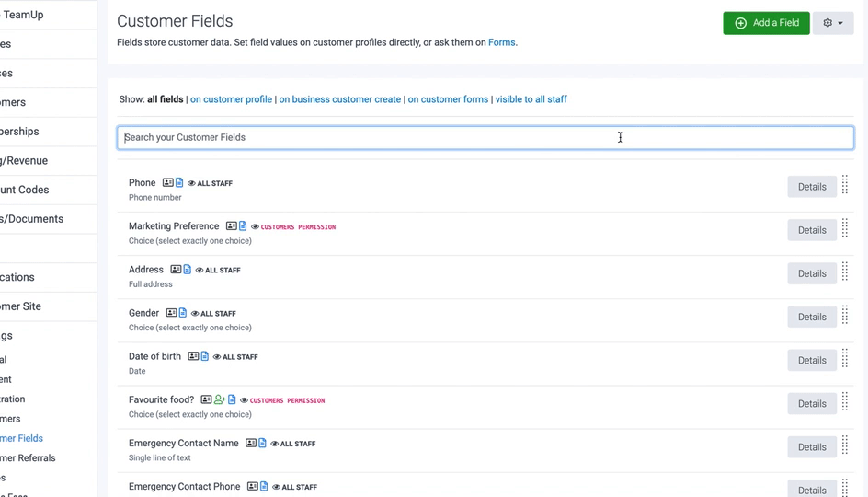Image resolution: width=868 pixels, height=497 pixels.
Task: Click the eye visibility icon beside Gender
Action: click(x=195, y=314)
